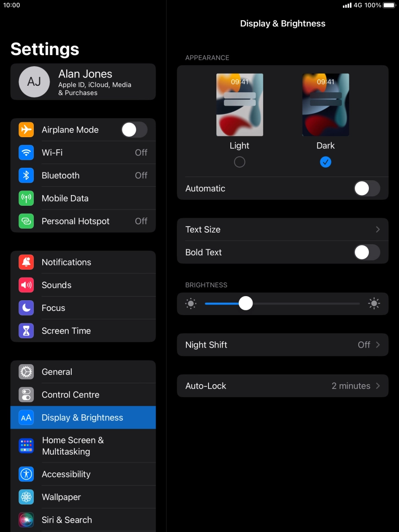Tap the Accessibility figure icon
Image resolution: width=399 pixels, height=532 pixels.
point(26,474)
